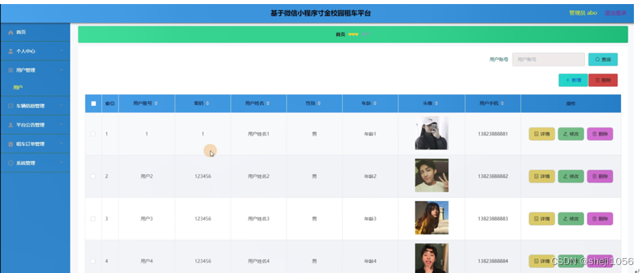Click the 用户账号 search input field
This screenshot has width=644, height=273.
(x=548, y=59)
